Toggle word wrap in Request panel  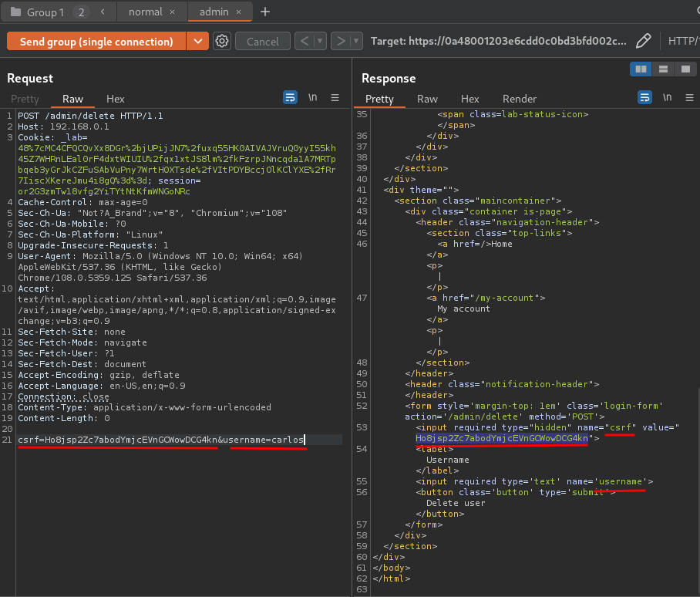[x=290, y=97]
